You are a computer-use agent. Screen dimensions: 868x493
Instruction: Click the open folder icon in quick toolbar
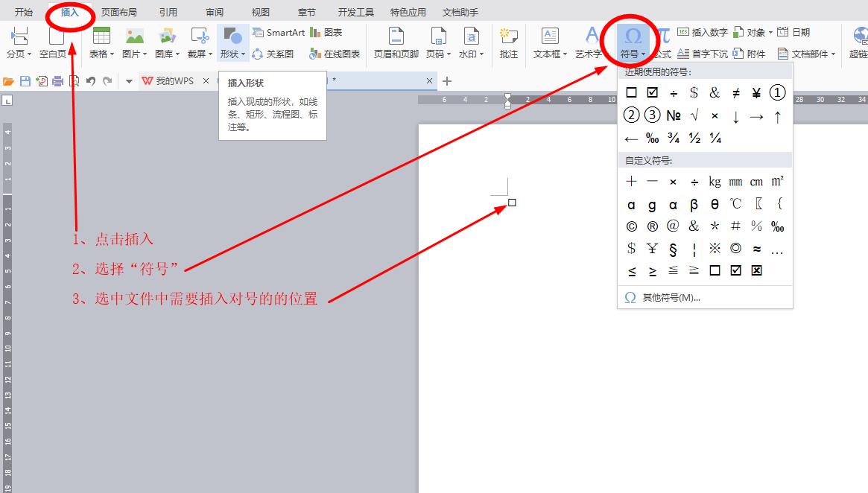click(8, 81)
